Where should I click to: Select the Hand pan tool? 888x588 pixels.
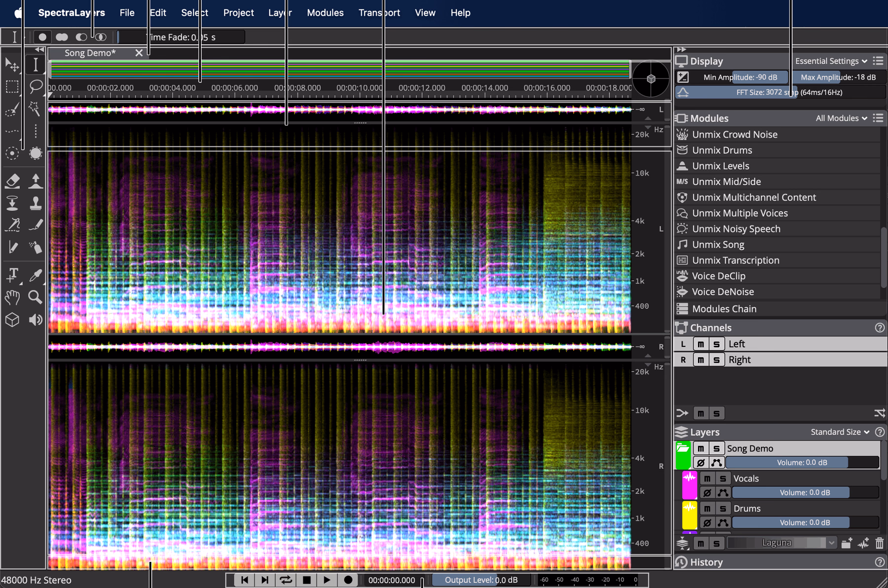[12, 297]
